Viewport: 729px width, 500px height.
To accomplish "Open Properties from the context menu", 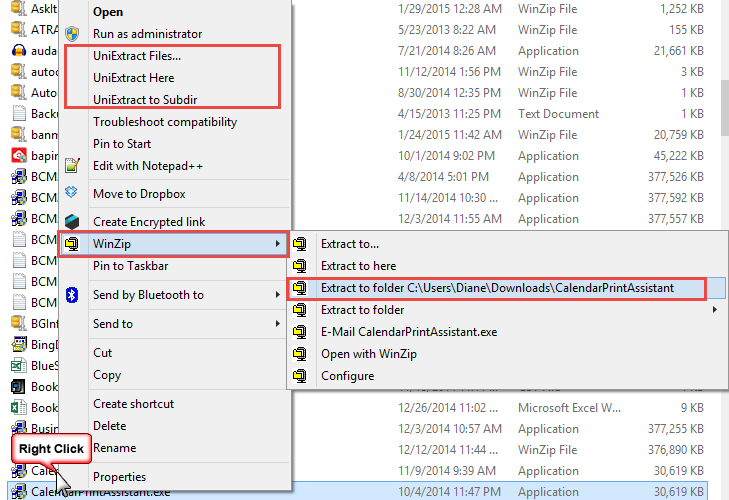I will [x=119, y=477].
